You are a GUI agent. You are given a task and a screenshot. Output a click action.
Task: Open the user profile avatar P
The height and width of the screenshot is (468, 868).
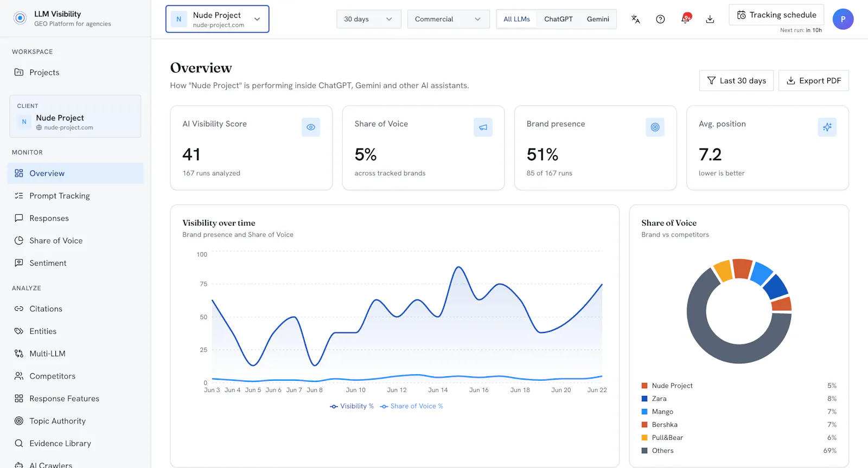tap(843, 19)
